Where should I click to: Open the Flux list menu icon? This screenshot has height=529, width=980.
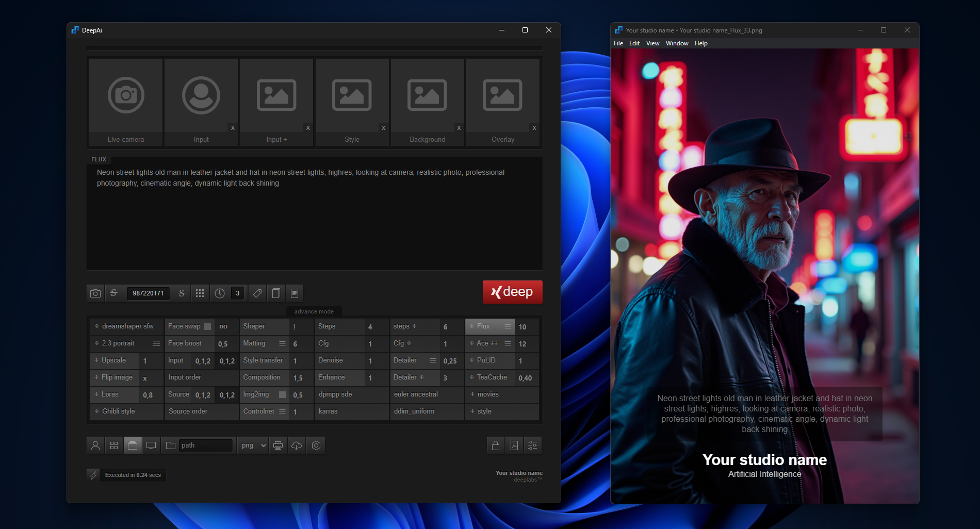tap(508, 326)
